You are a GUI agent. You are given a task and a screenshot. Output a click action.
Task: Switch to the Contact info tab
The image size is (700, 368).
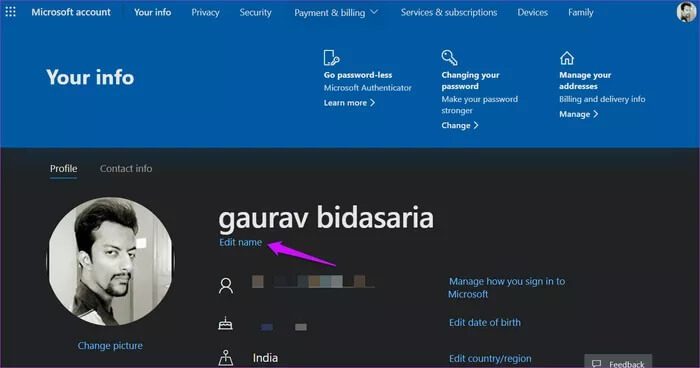click(126, 168)
